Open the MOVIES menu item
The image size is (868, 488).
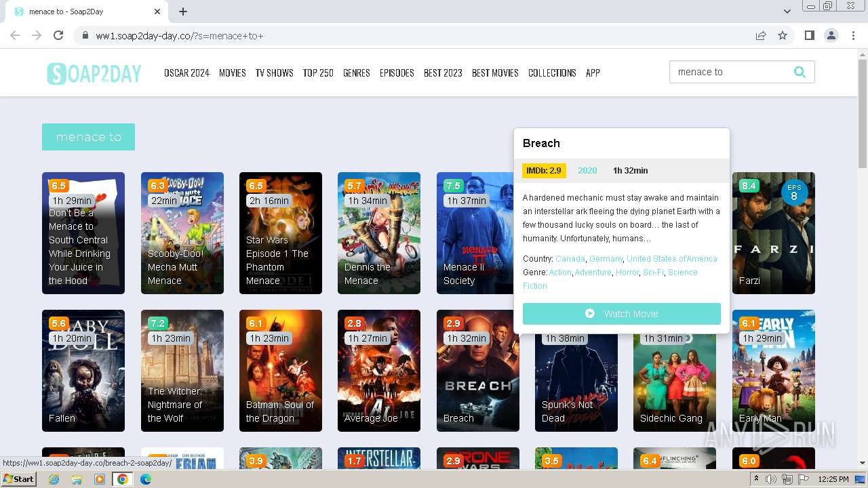[x=232, y=73]
